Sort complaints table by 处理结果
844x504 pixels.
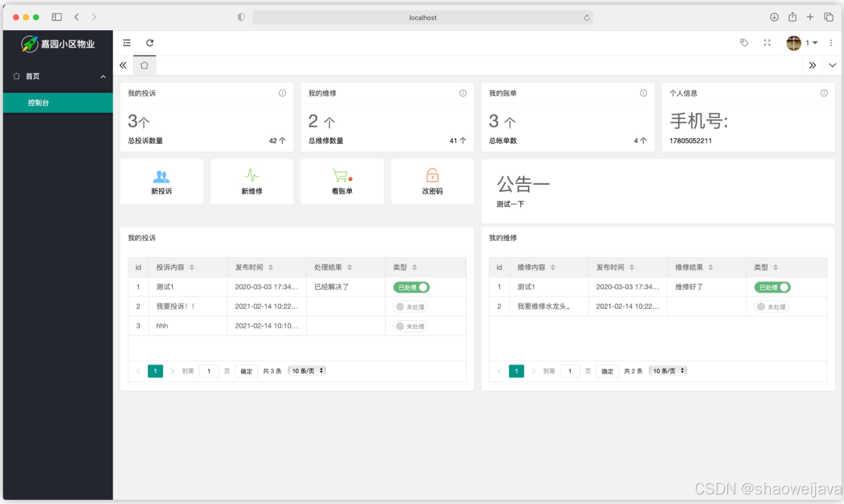pyautogui.click(x=350, y=267)
